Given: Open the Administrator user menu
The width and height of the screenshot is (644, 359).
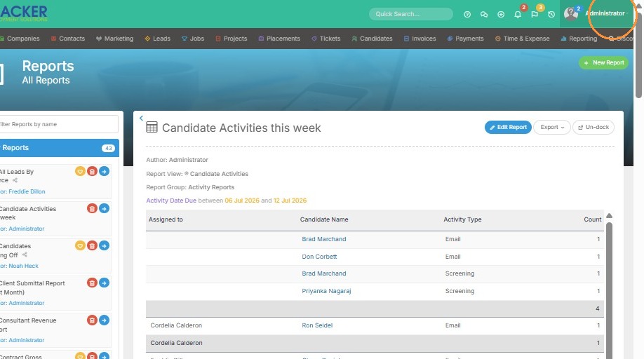Looking at the screenshot, I should pos(606,13).
